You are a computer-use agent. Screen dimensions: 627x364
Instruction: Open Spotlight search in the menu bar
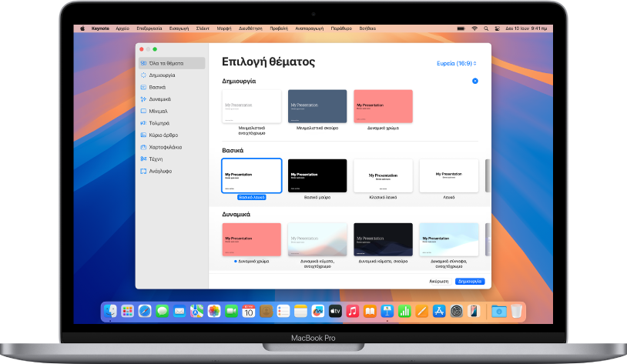(x=486, y=28)
